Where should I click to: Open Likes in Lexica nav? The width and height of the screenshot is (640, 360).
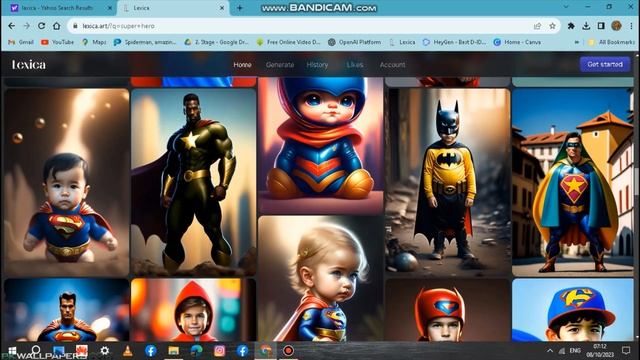pyautogui.click(x=355, y=64)
